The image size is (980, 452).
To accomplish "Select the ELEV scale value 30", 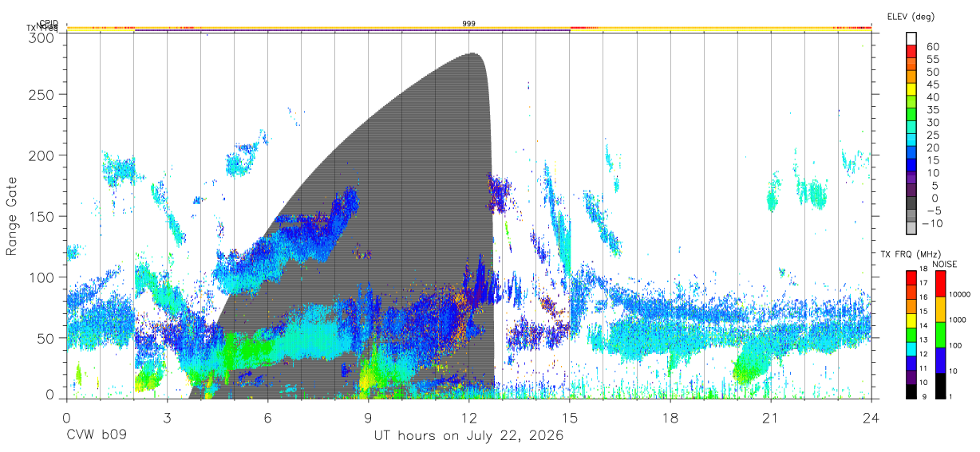I will (932, 122).
